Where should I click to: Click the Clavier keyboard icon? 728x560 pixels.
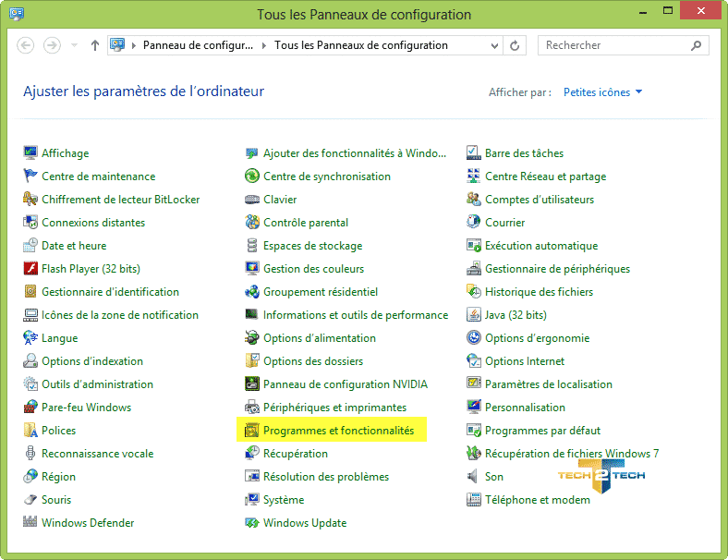[x=251, y=200]
